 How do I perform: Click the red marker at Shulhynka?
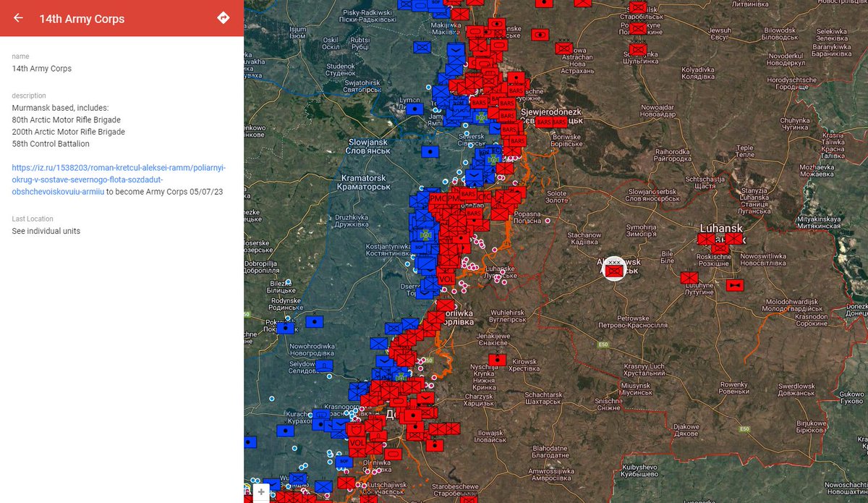(x=637, y=48)
